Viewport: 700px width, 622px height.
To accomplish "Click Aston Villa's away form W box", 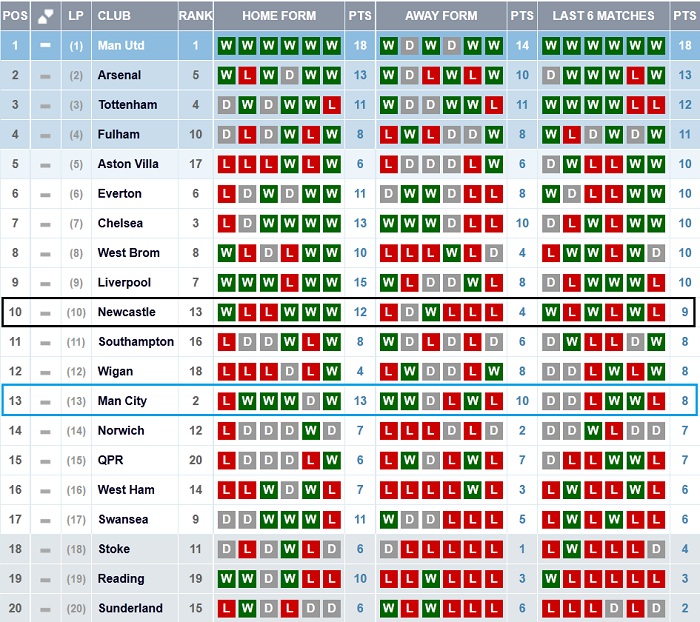I will point(494,164).
